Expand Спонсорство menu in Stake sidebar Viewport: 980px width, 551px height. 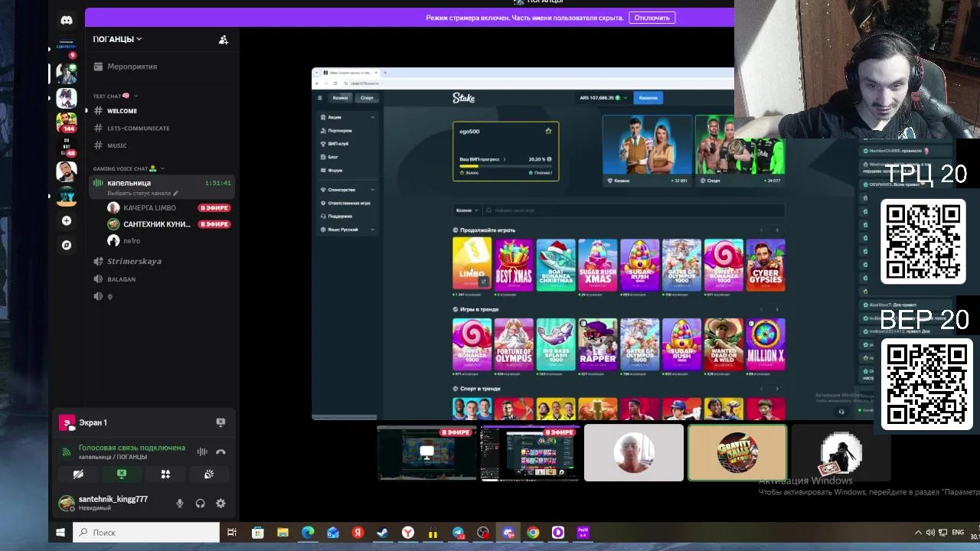click(347, 190)
